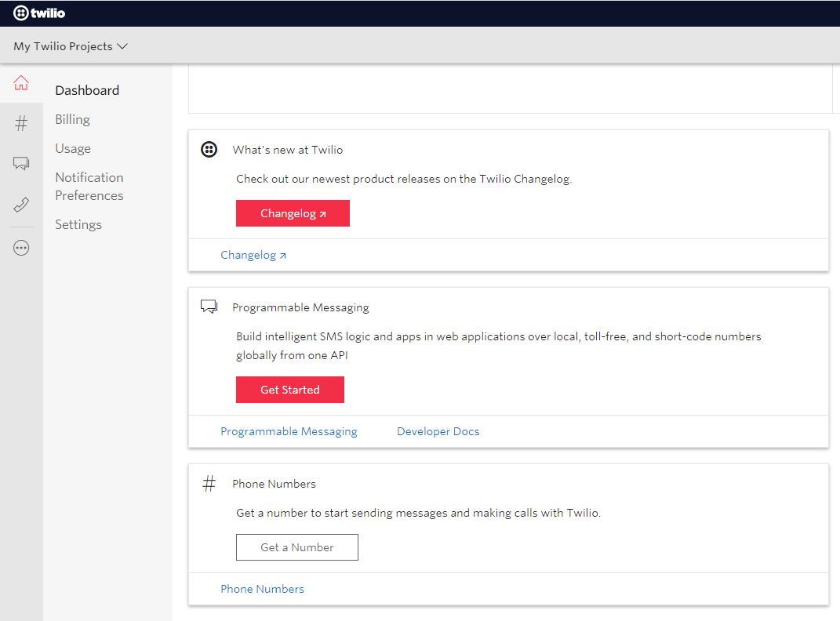Follow the blue Changelog link
Screen dimensions: 840x621
[x=253, y=255]
